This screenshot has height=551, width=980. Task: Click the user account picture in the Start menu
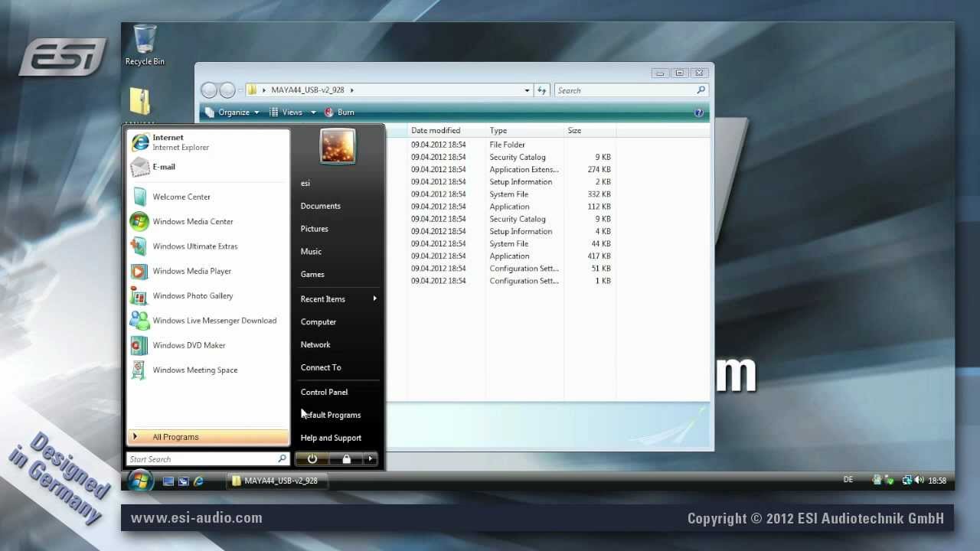pos(338,145)
